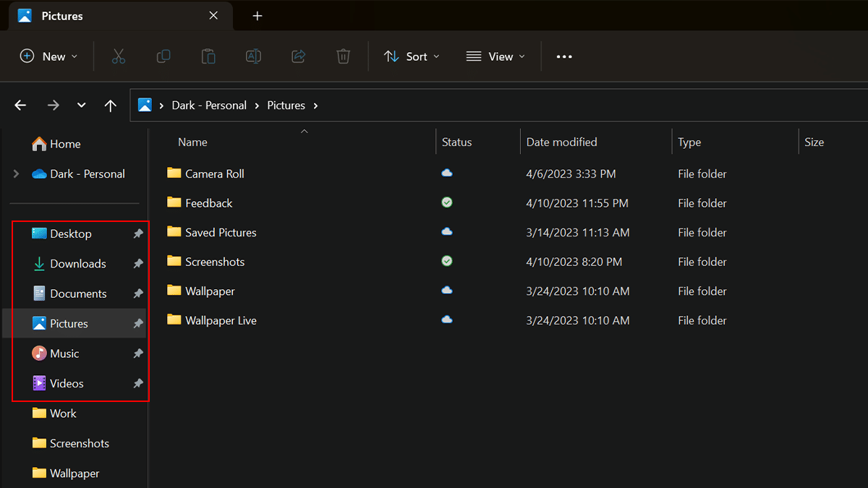Click the cloud status icon beside Camera Roll

click(446, 174)
